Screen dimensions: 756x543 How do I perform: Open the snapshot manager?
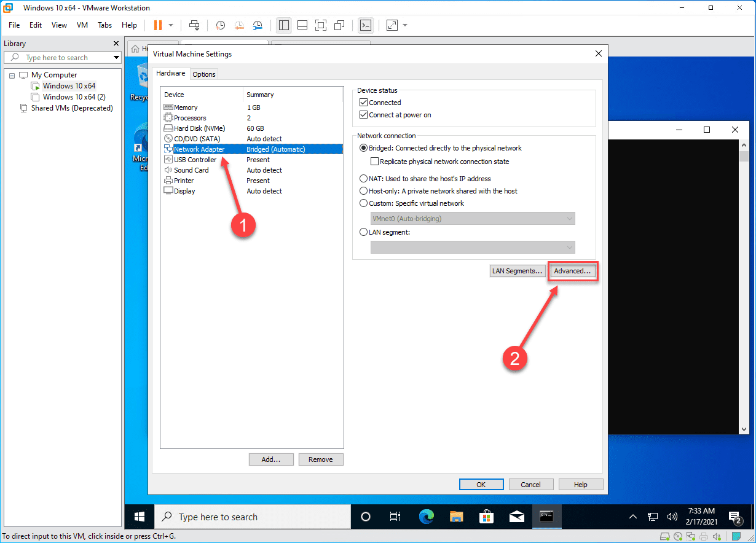coord(258,25)
